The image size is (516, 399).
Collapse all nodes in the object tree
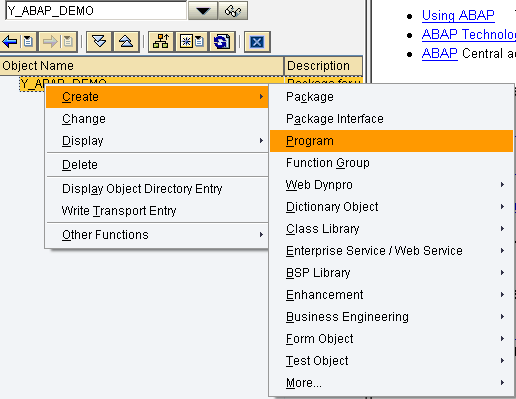tap(126, 42)
